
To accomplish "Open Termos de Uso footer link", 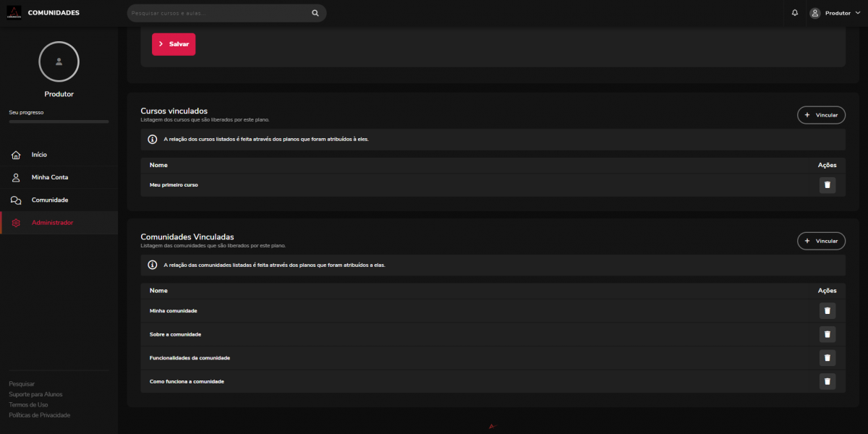I will click(28, 405).
